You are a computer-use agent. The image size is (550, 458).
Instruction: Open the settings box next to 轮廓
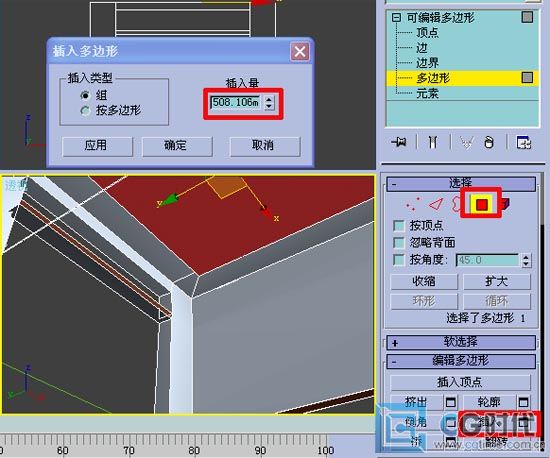click(x=523, y=402)
